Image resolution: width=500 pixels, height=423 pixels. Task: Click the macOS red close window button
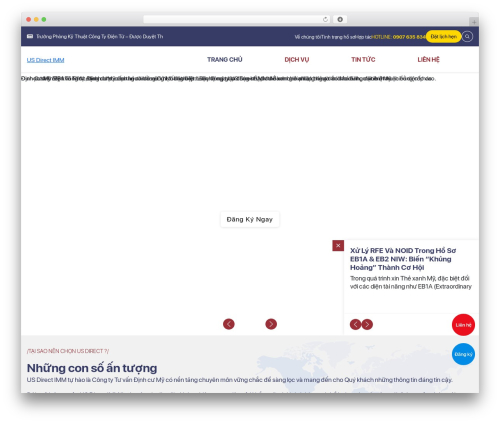coord(29,19)
